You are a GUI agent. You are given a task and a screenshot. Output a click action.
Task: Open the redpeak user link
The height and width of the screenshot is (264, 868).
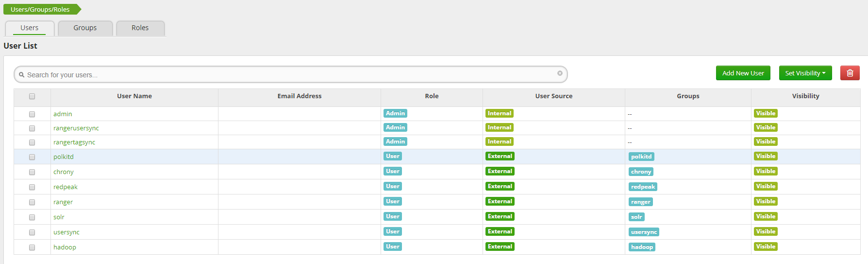coord(66,187)
